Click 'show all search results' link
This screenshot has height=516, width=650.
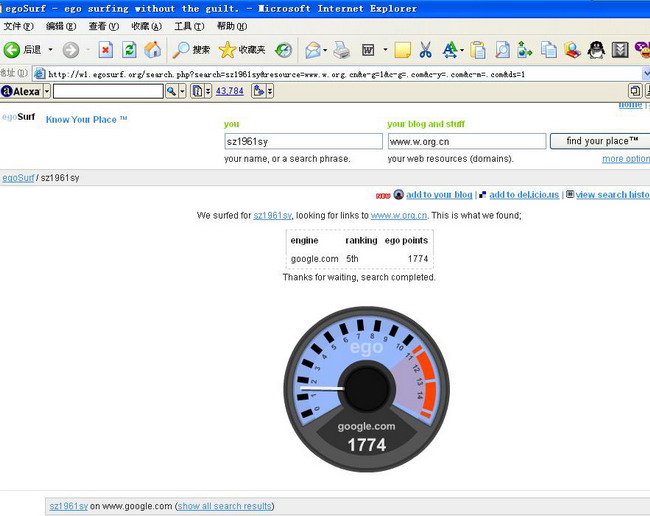[225, 506]
